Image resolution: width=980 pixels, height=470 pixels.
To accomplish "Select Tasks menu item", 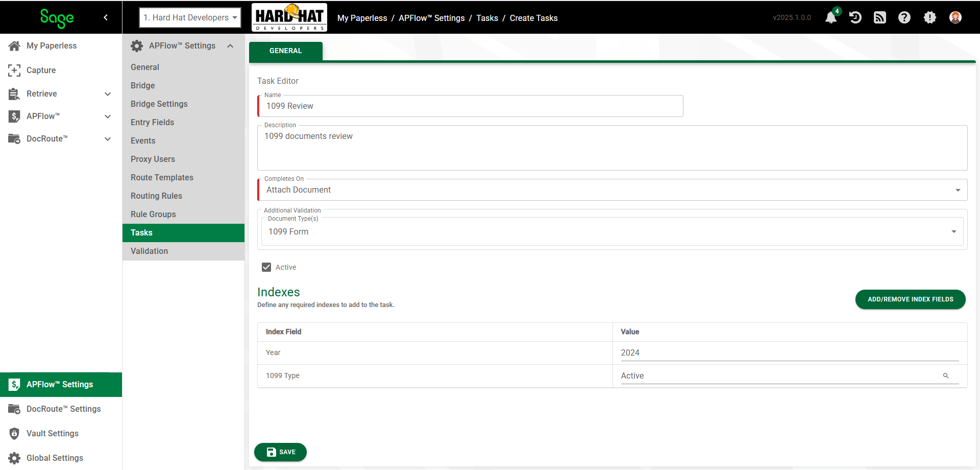I will pyautogui.click(x=184, y=233).
